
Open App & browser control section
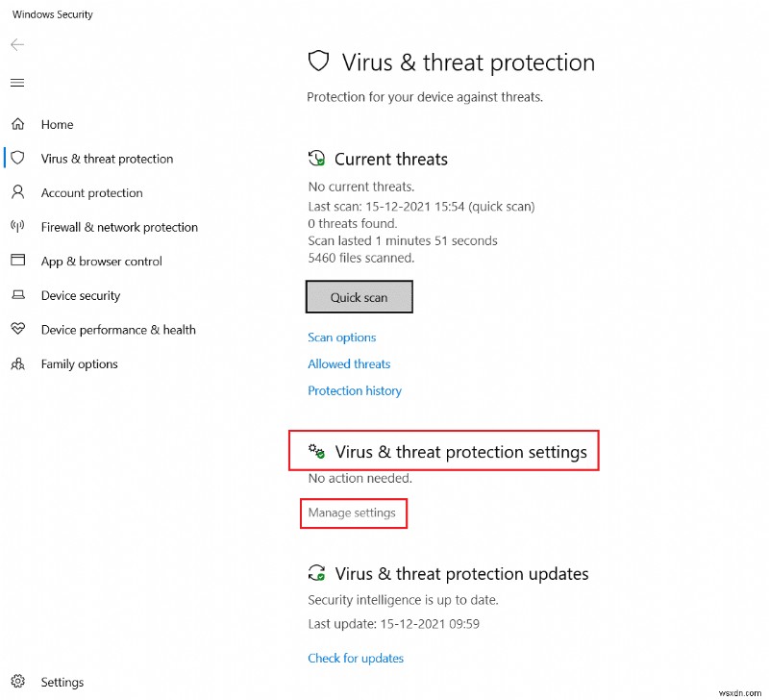(101, 261)
